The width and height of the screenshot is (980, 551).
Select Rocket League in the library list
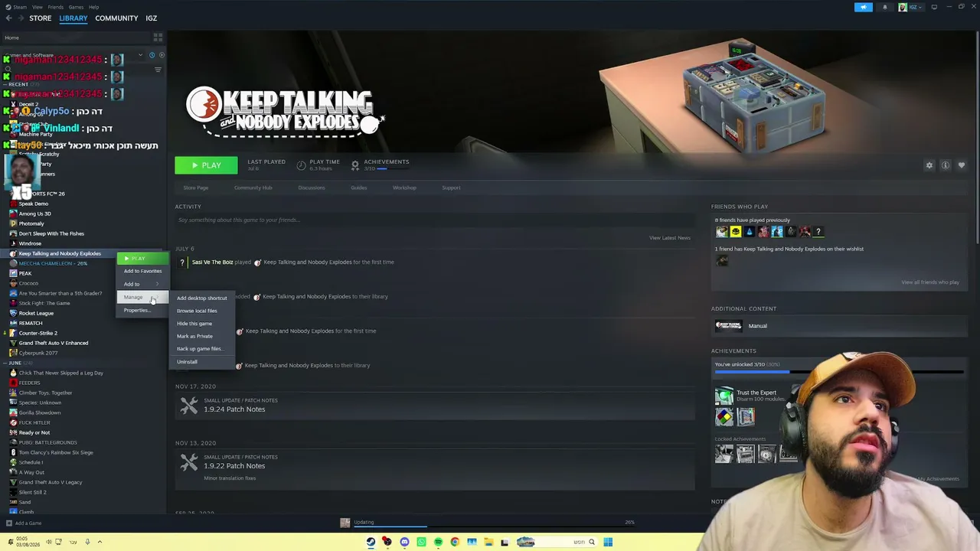click(x=36, y=313)
